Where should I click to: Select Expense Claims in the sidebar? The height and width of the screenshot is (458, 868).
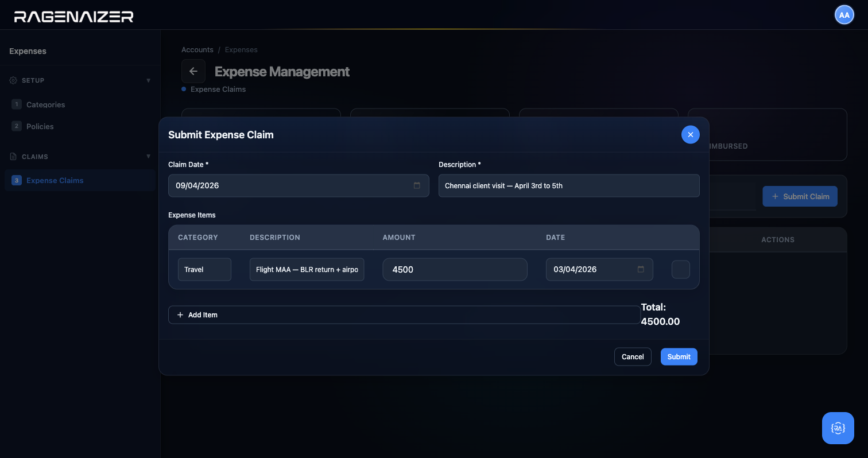(80, 180)
